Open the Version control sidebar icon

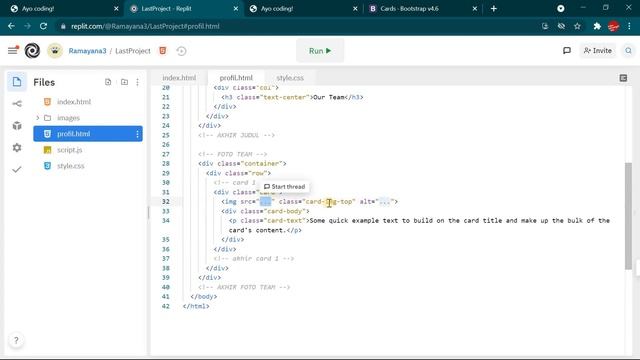[x=17, y=104]
